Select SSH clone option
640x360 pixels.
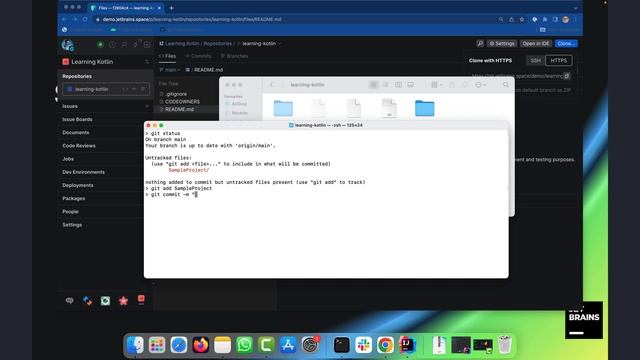535,60
